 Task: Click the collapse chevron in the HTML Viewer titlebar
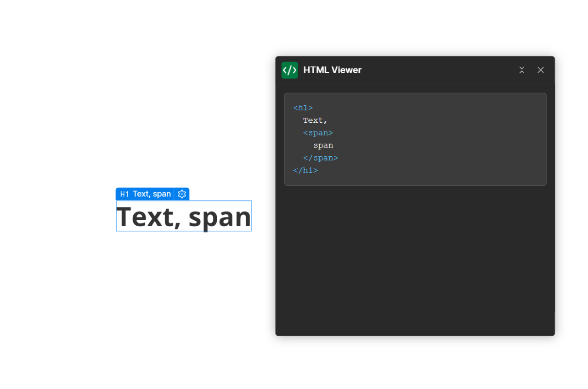click(521, 70)
